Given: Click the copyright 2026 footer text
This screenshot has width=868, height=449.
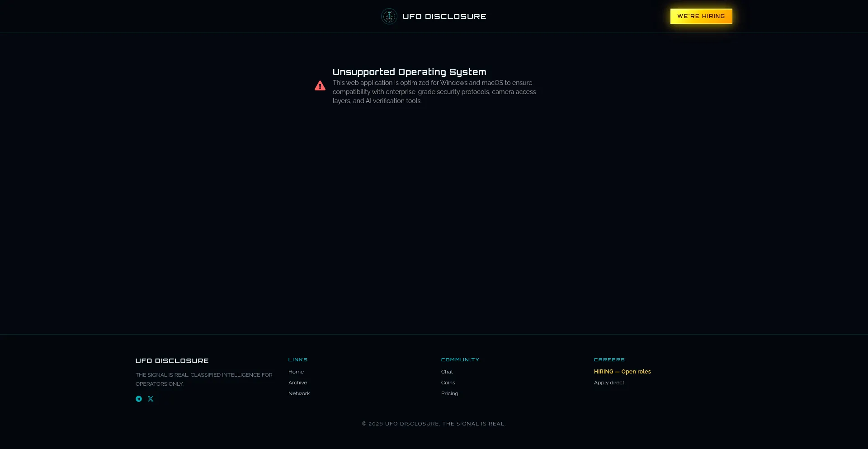Looking at the screenshot, I should [x=434, y=424].
